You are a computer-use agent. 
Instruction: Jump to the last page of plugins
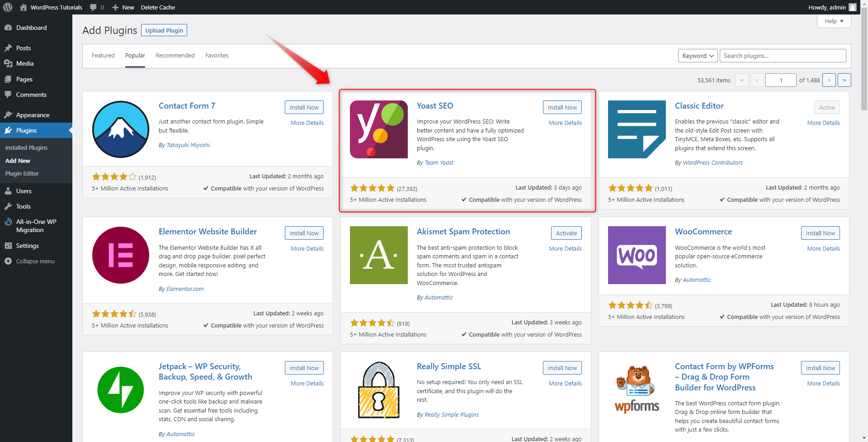pyautogui.click(x=844, y=80)
